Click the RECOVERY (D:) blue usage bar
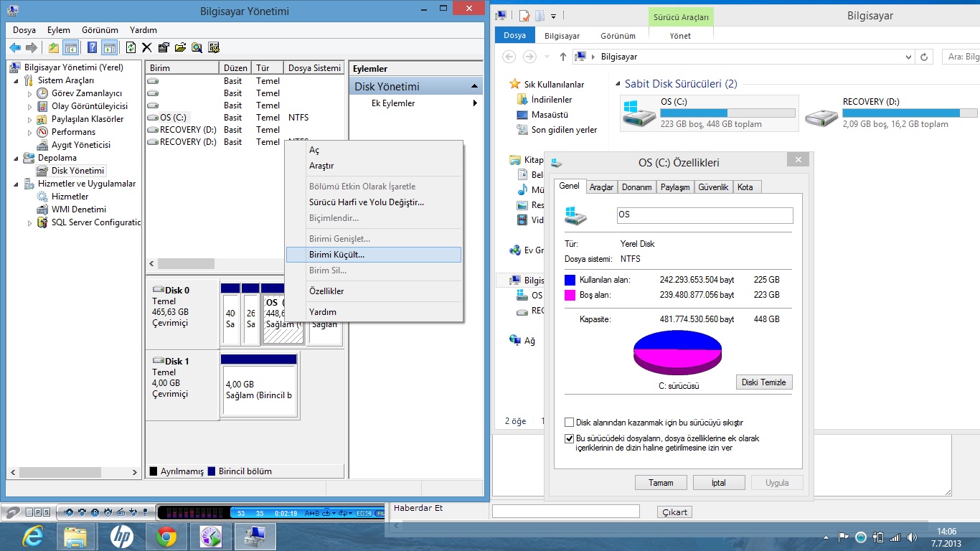 (910, 113)
